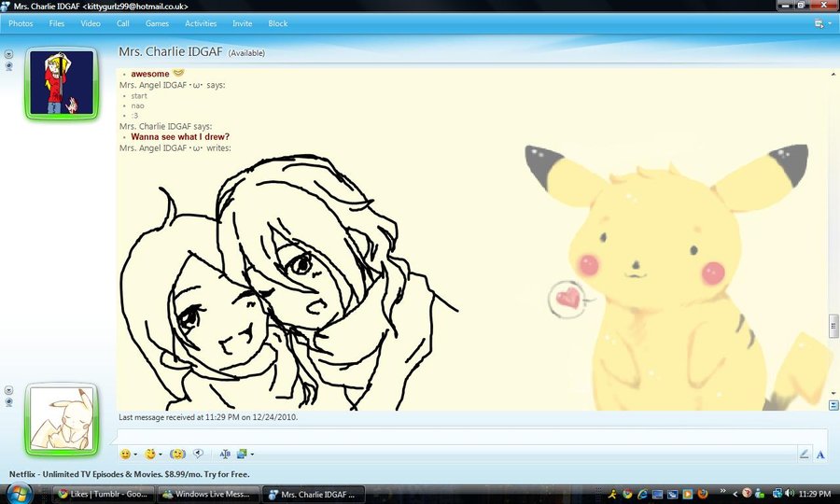840x504 pixels.
Task: Switch to Likes | Tumblr Chrome taskbar window
Action: [104, 494]
